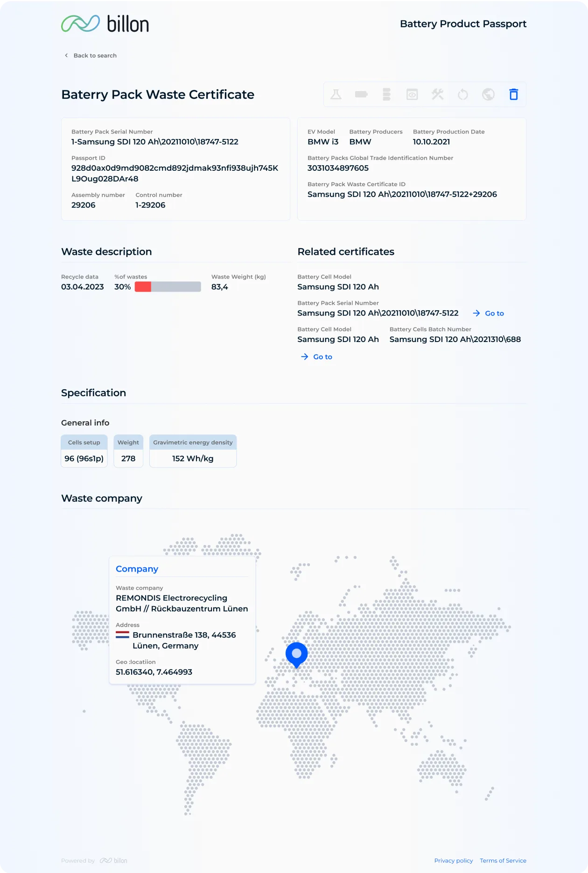Click REMONDIS Electrorecycling company name
The height and width of the screenshot is (873, 588).
[182, 603]
